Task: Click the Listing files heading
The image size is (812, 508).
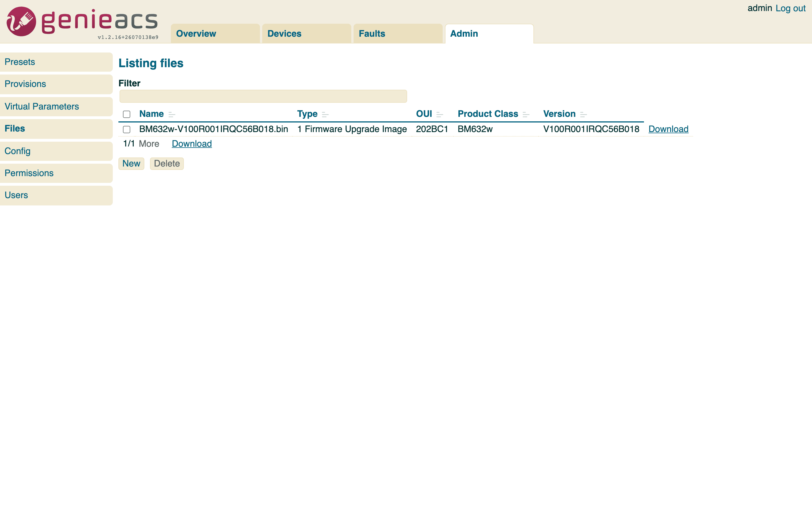Action: [151, 63]
